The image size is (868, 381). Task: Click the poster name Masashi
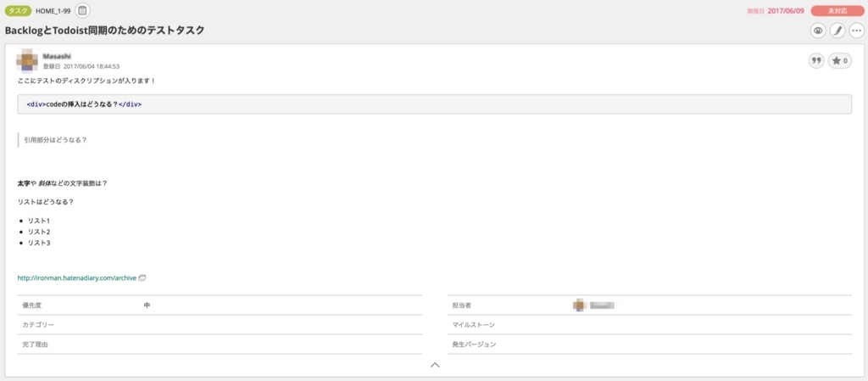click(57, 56)
